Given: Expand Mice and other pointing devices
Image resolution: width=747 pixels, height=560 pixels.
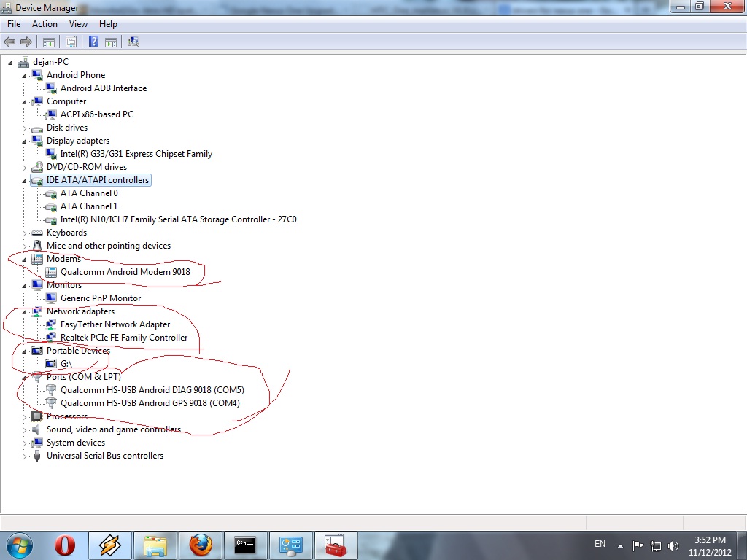Looking at the screenshot, I should point(24,246).
